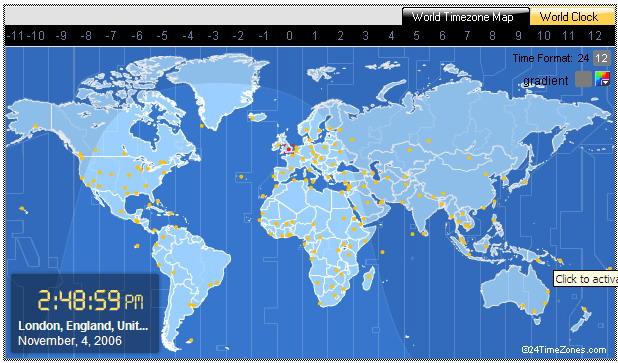Click the Iceland city dot
Image resolution: width=618 pixels, height=363 pixels.
click(x=252, y=118)
